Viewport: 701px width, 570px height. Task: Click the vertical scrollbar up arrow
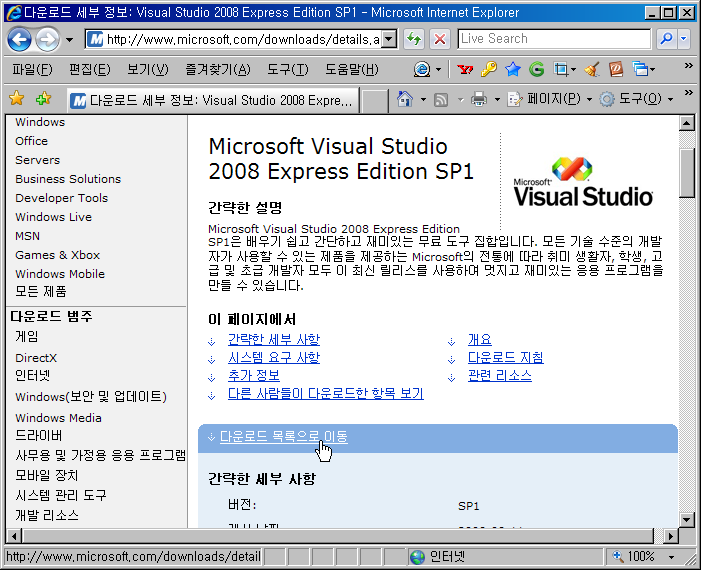686,122
